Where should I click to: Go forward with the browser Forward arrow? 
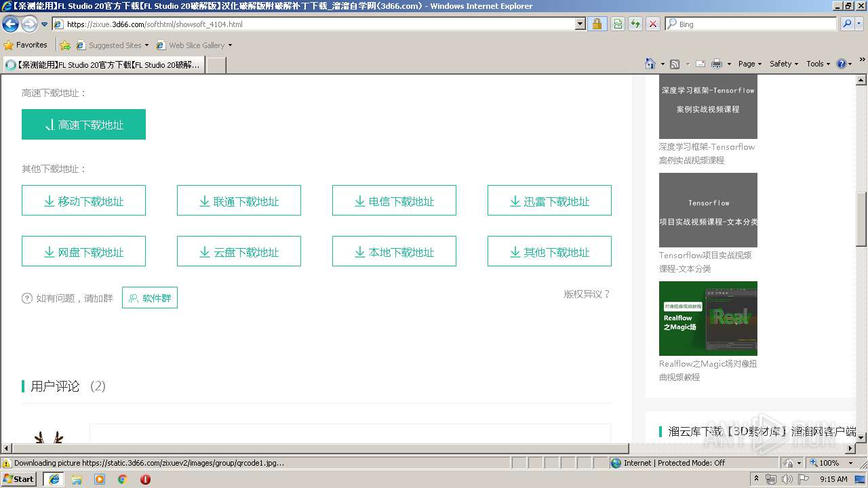[29, 24]
